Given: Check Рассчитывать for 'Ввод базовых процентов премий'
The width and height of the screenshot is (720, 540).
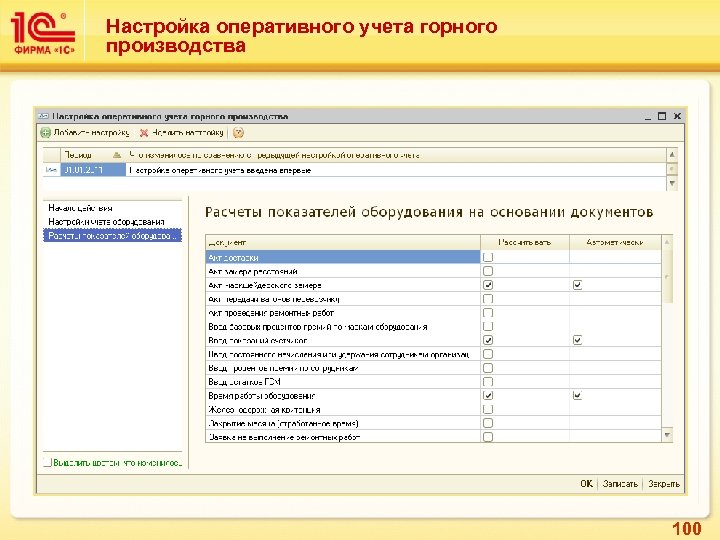Looking at the screenshot, I should [x=488, y=326].
